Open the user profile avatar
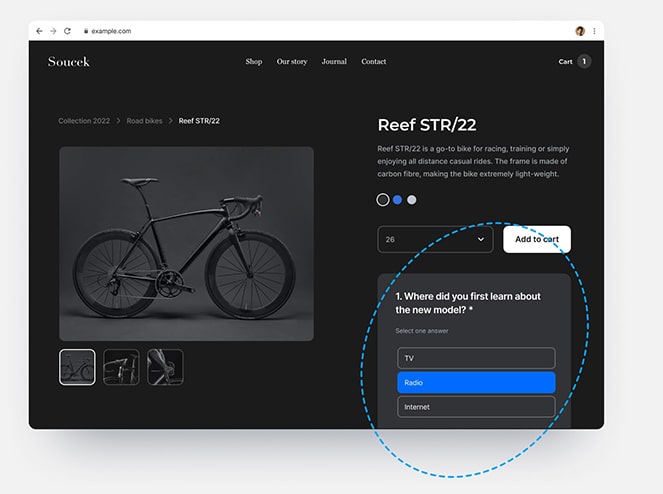 (580, 31)
